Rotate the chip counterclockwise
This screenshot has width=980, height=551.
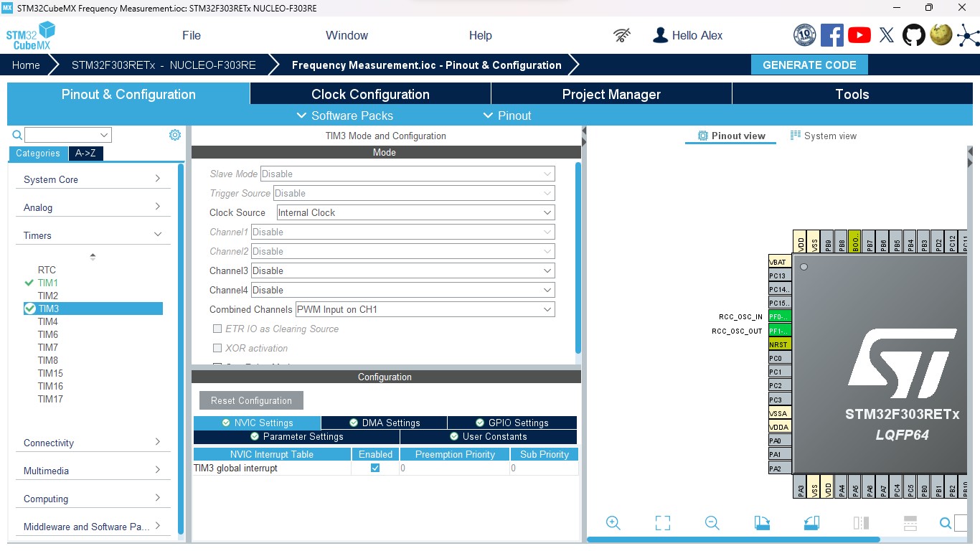tap(811, 523)
